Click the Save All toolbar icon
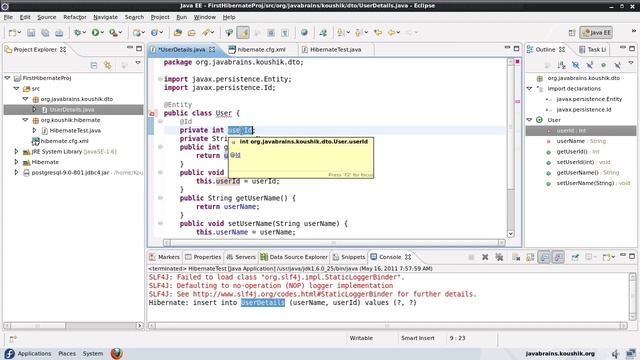The image size is (640, 360). (45, 33)
